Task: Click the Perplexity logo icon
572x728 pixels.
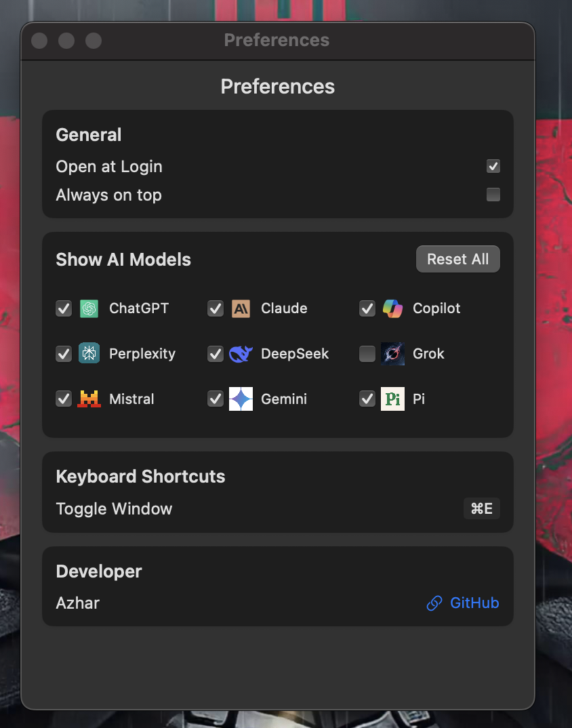Action: pos(89,353)
